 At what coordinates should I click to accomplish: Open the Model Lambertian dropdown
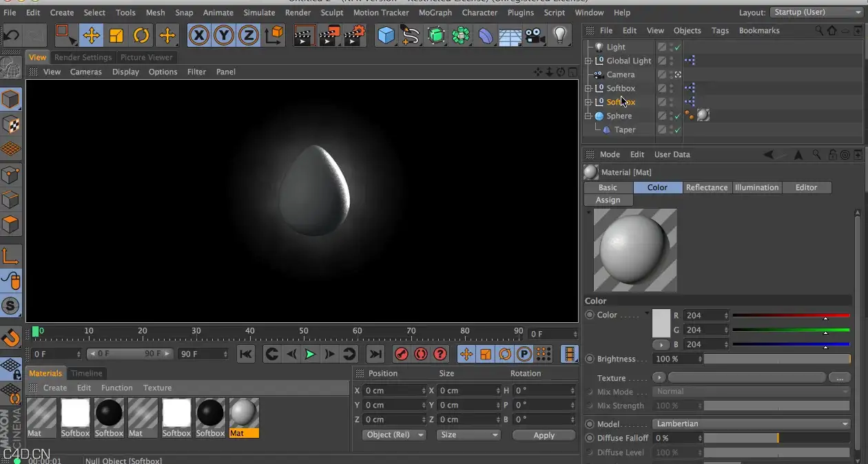point(752,424)
